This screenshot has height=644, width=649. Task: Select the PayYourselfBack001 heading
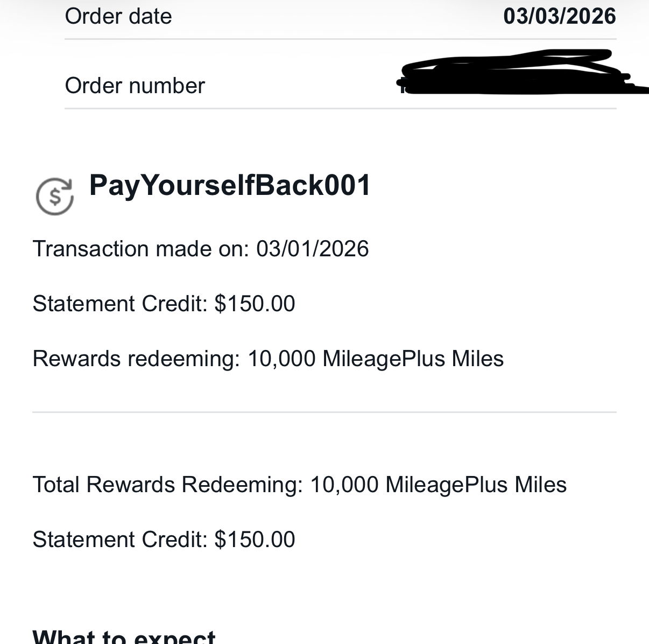[x=230, y=185]
